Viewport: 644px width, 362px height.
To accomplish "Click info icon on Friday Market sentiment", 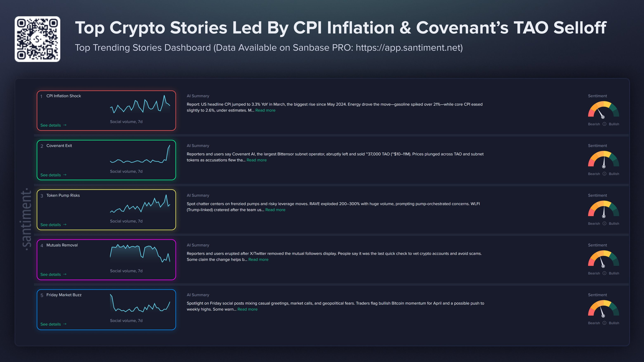I will (x=604, y=323).
